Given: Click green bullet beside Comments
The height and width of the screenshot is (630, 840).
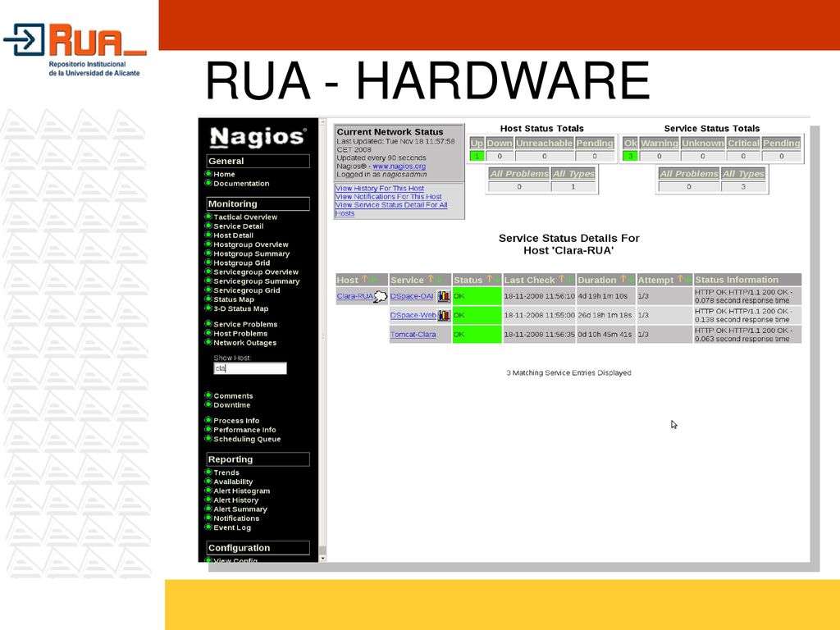Looking at the screenshot, I should (208, 395).
